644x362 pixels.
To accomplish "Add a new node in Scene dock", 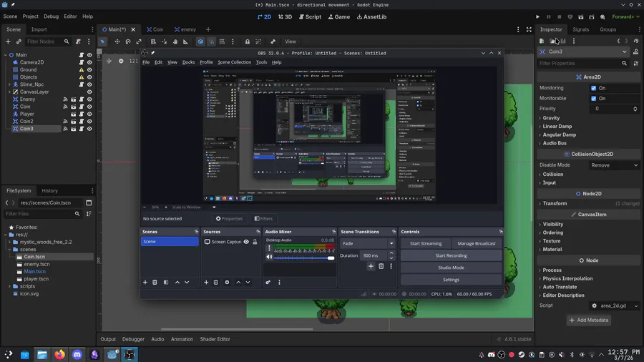I will coord(9,41).
